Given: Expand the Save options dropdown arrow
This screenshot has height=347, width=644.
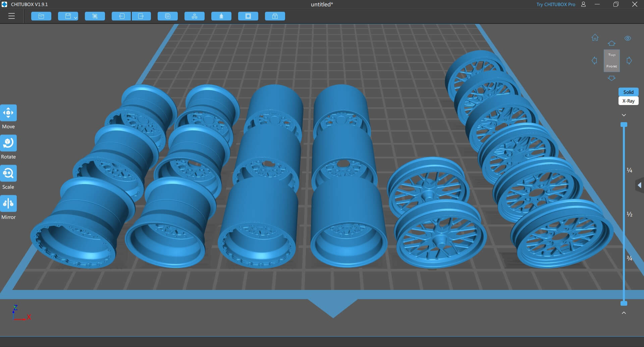Looking at the screenshot, I should 76,17.
